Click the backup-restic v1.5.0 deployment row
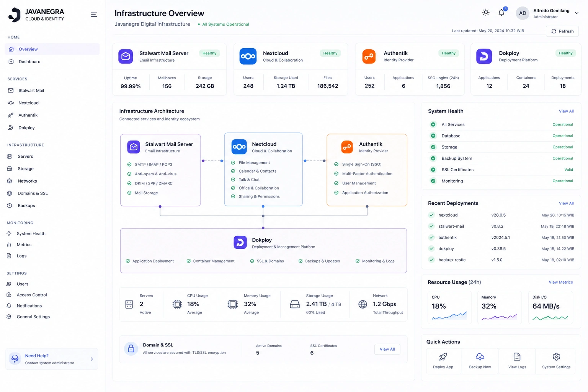The height and width of the screenshot is (392, 588). click(x=501, y=260)
